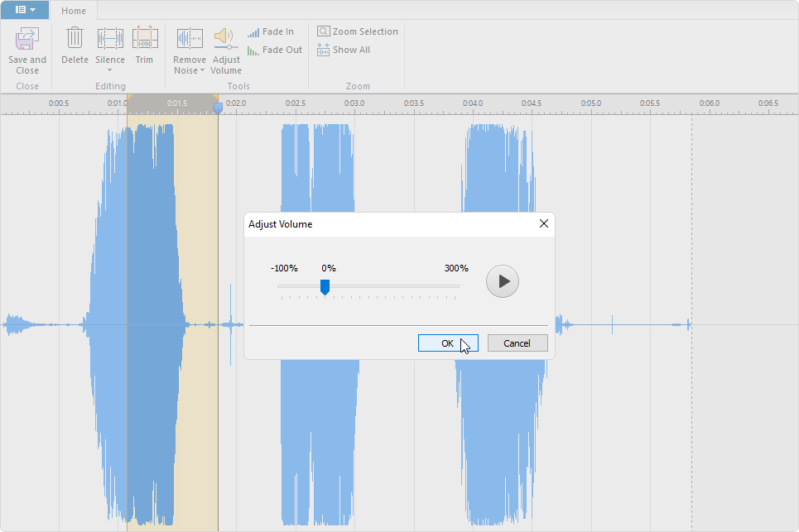
Task: Apply Fade Out effect
Action: (274, 50)
